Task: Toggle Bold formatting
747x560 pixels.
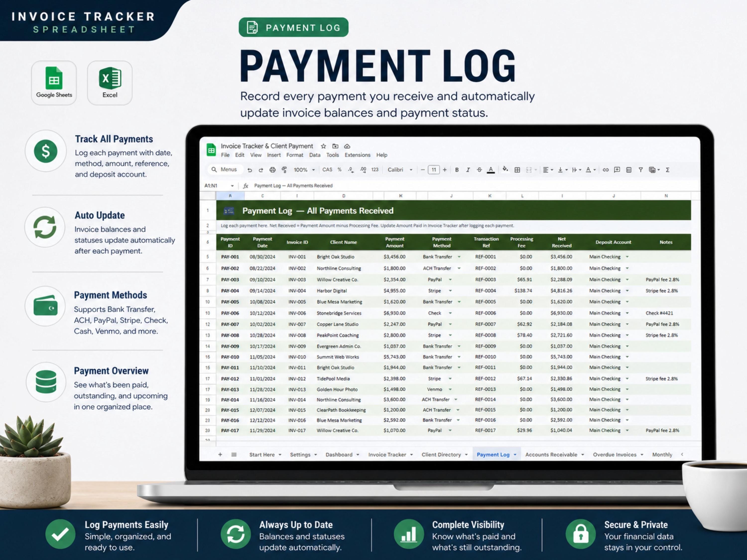Action: [457, 170]
